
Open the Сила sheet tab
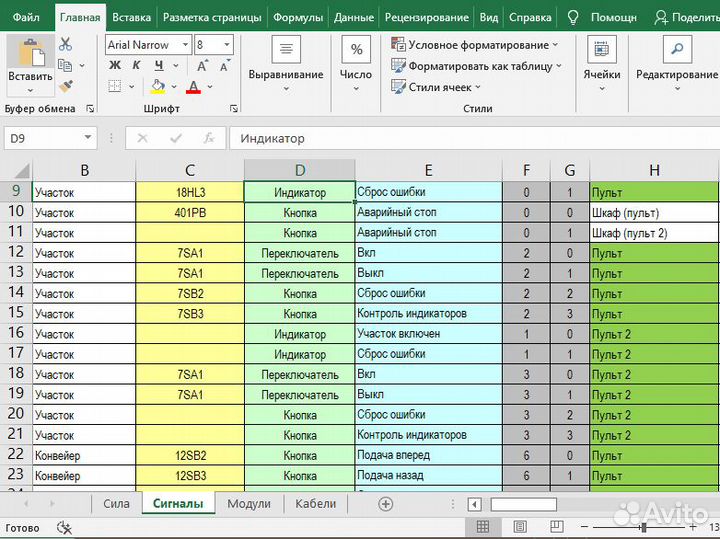116,504
